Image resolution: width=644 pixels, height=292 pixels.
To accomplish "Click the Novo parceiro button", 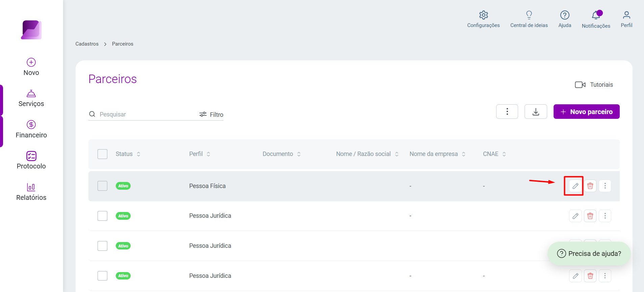I will pyautogui.click(x=586, y=112).
